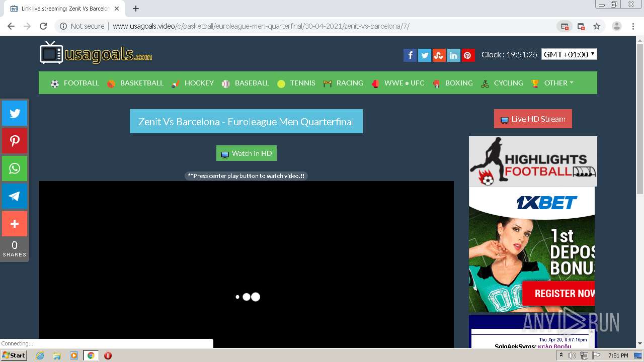
Task: Click Zenit Vs Barcelona title button
Action: click(x=246, y=121)
